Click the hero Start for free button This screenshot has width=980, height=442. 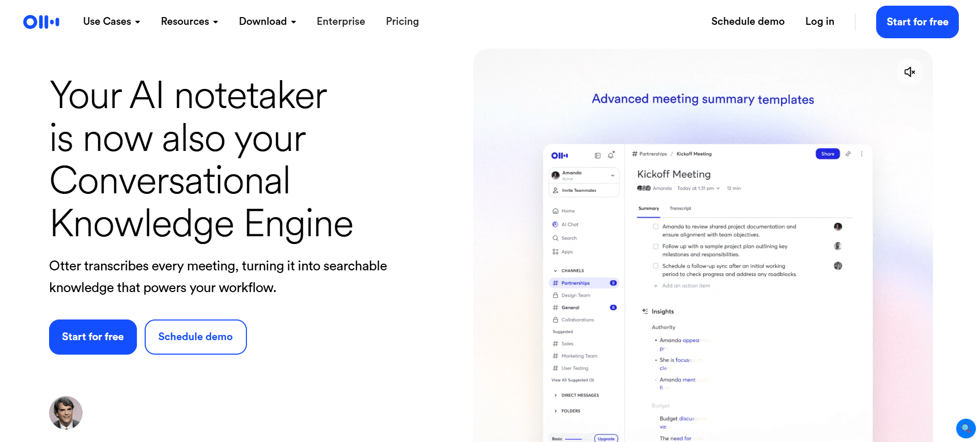click(93, 337)
